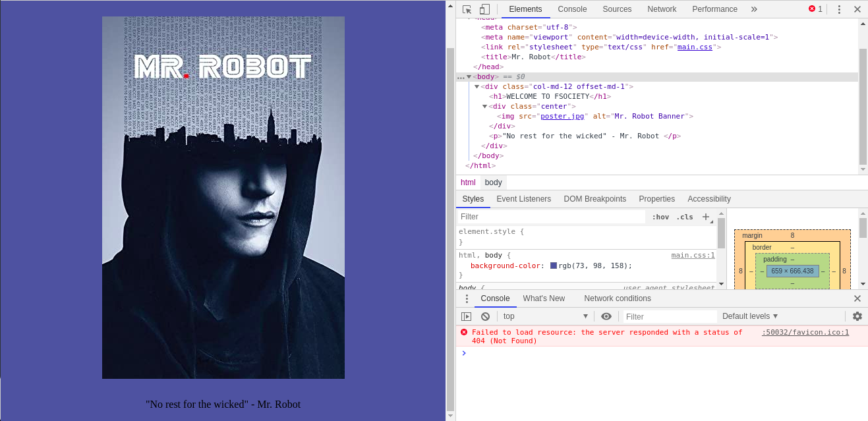
Task: Click the add new style rule plus
Action: click(705, 217)
